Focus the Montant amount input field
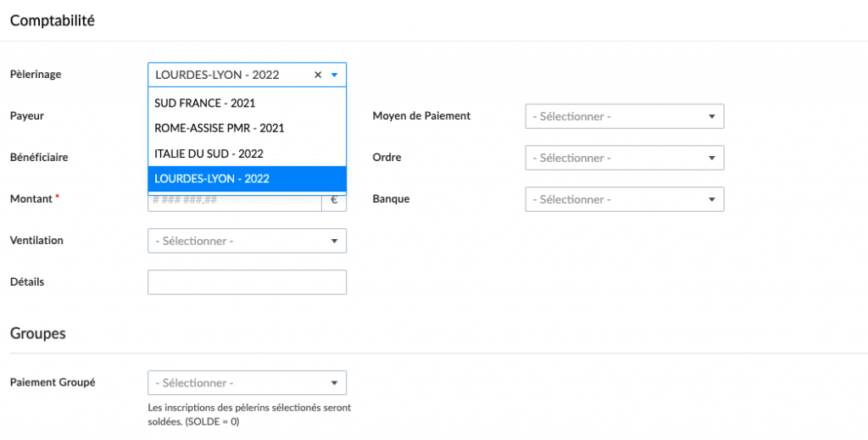Viewport: 868px width, 440px height. point(234,203)
